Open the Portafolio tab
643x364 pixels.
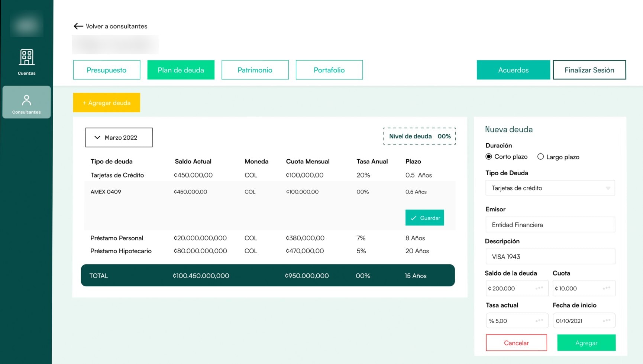pos(329,70)
